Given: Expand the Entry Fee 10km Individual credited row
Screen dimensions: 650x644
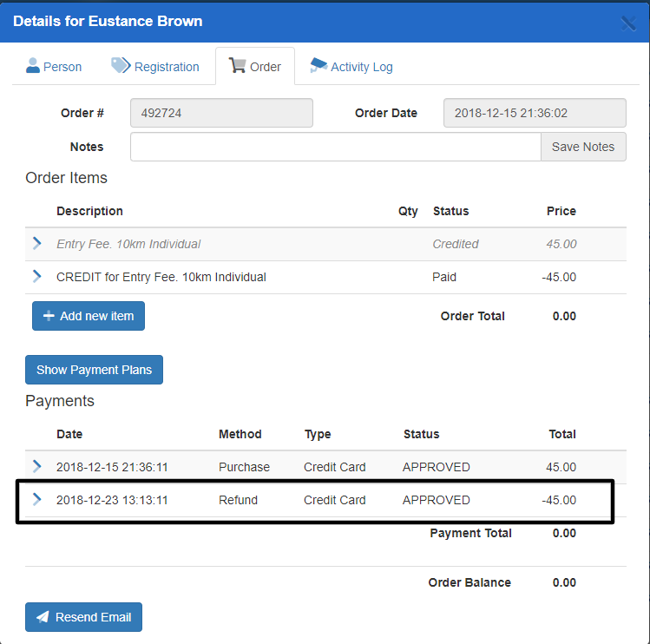Looking at the screenshot, I should pos(36,244).
